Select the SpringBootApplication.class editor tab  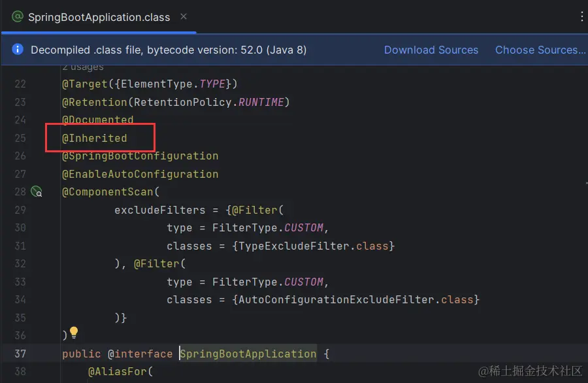pos(99,17)
